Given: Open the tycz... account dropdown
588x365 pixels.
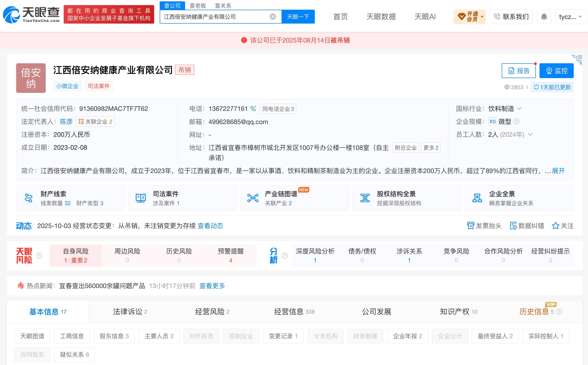Looking at the screenshot, I should [x=571, y=17].
